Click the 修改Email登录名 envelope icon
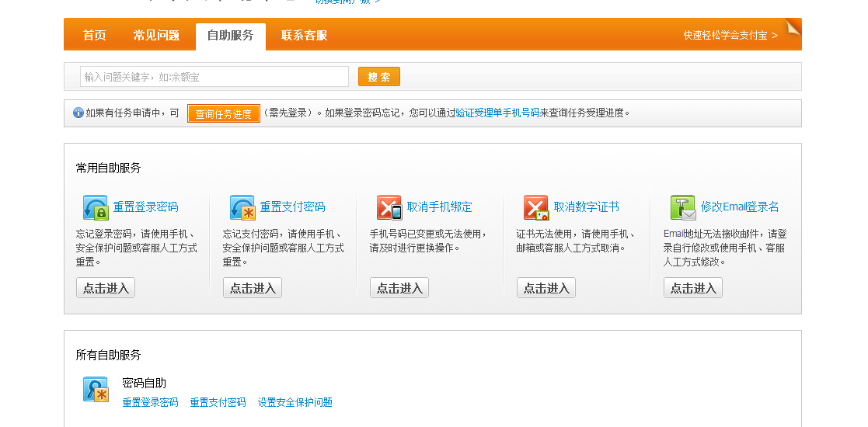Image resolution: width=868 pixels, height=427 pixels. coord(683,208)
